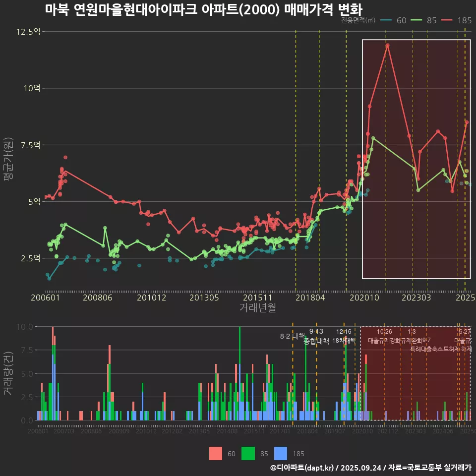Click the blue 185 swatch in bottom legend
Viewport: 476px width, 476px height.
tap(281, 453)
